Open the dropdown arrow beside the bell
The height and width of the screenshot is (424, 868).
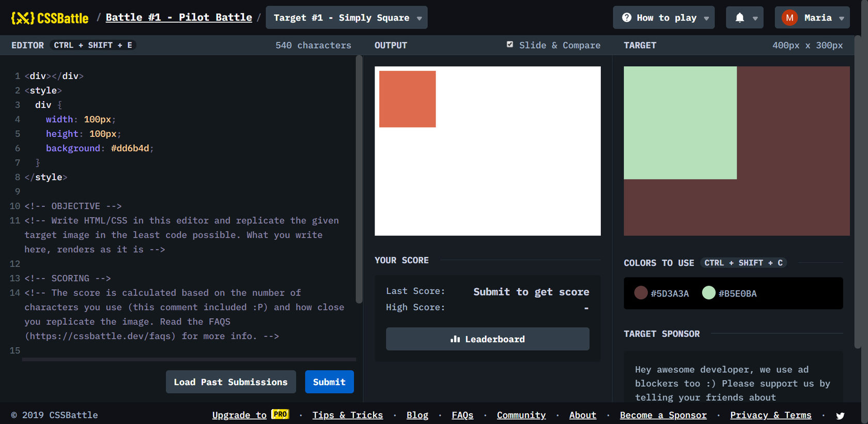click(x=755, y=19)
